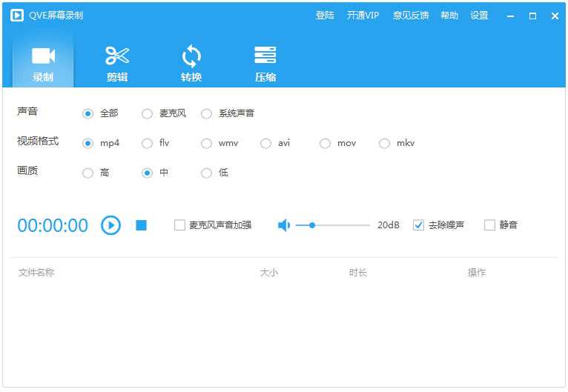
Task: Maximize the QVE window
Action: pos(532,16)
